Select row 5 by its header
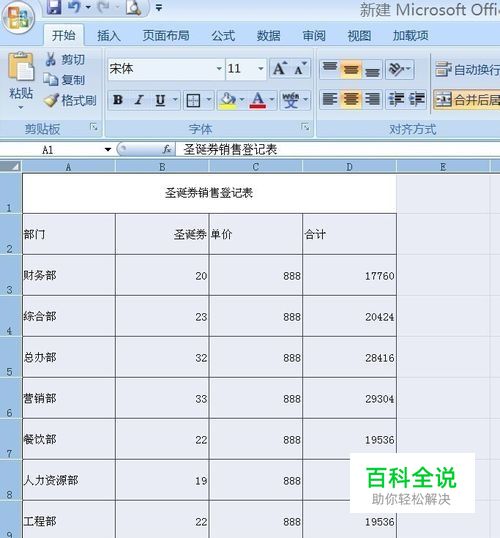The width and height of the screenshot is (500, 538). pyautogui.click(x=11, y=357)
